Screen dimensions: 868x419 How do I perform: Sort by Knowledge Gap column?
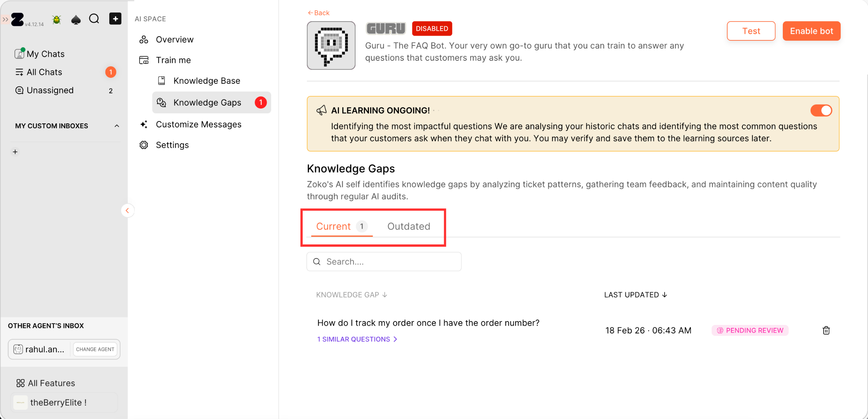[351, 295]
